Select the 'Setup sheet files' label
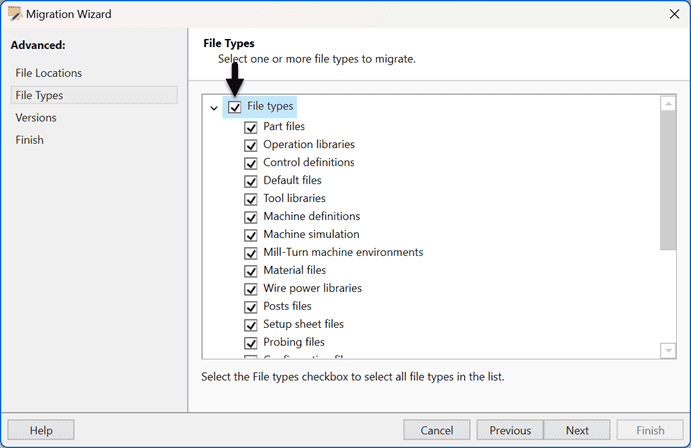This screenshot has width=691, height=448. coord(303,324)
